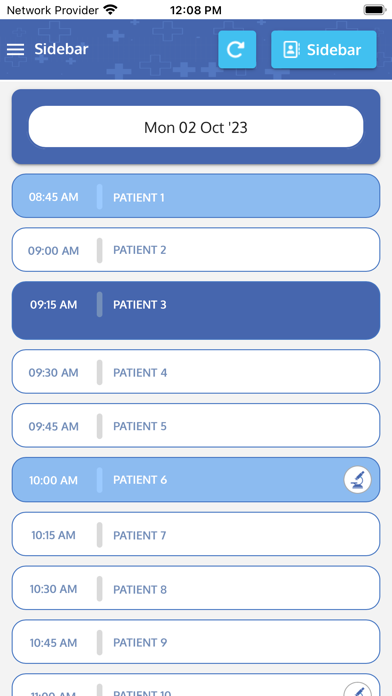Image resolution: width=392 pixels, height=696 pixels.
Task: Open the hamburger menu icon
Action: 16,49
